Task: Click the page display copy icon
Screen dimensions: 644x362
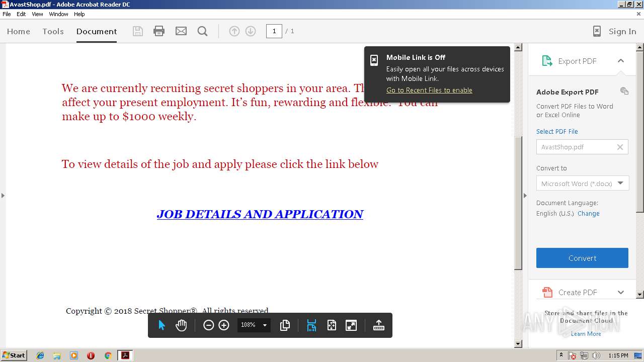Action: pyautogui.click(x=285, y=325)
